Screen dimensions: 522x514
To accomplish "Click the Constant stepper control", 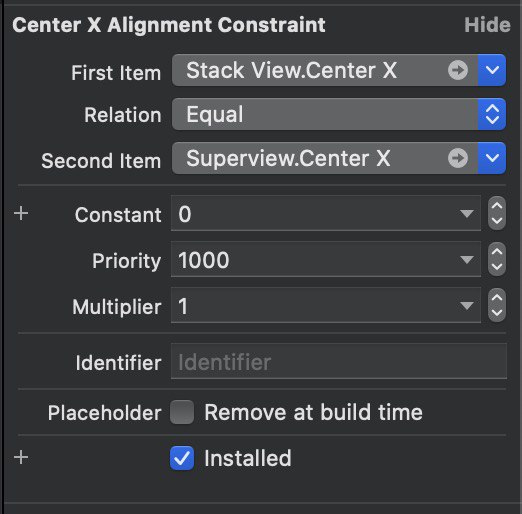I will click(497, 213).
